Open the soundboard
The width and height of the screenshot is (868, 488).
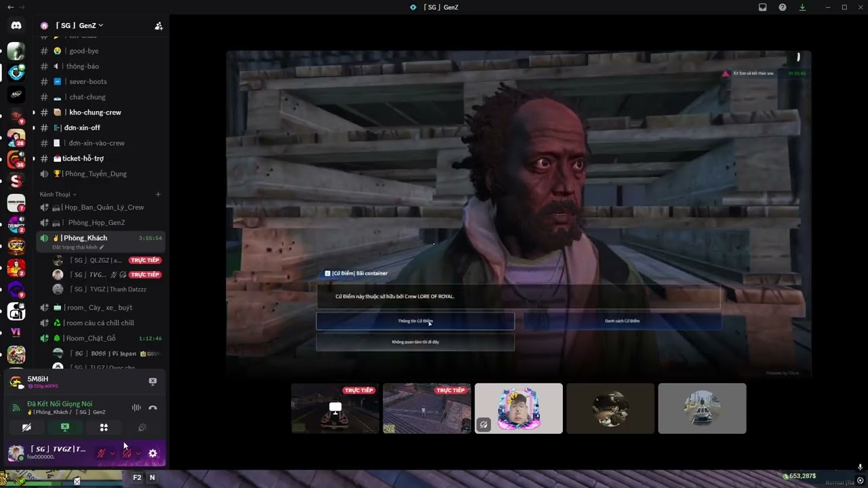(x=142, y=428)
